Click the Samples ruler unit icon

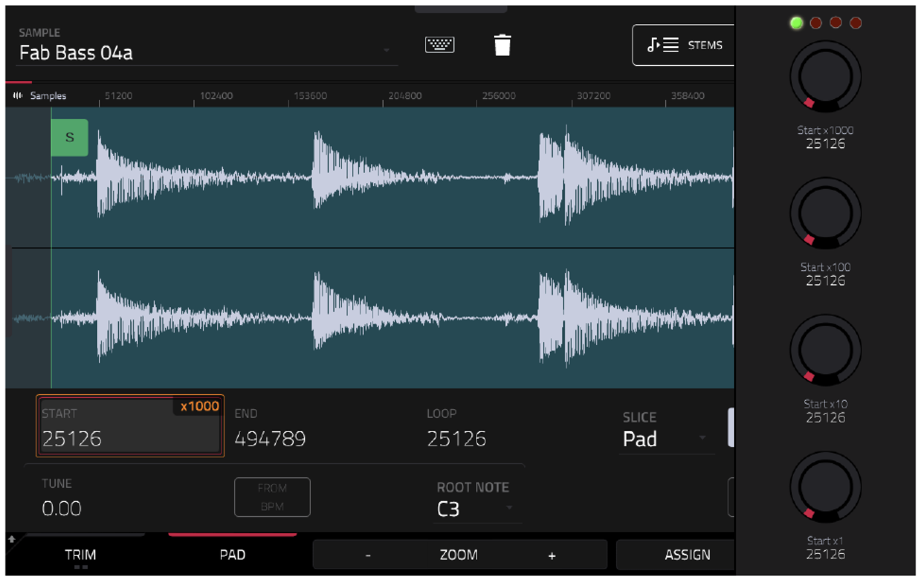point(17,96)
